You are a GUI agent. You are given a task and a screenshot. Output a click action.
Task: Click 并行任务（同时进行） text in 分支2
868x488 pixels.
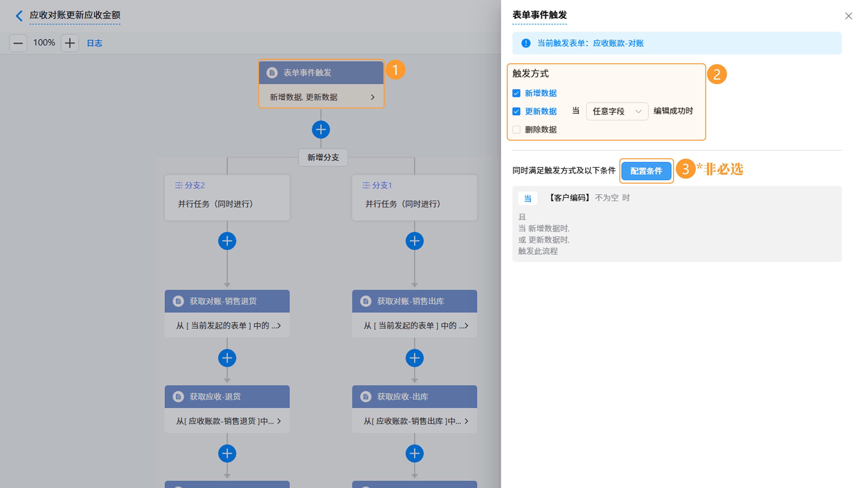215,204
